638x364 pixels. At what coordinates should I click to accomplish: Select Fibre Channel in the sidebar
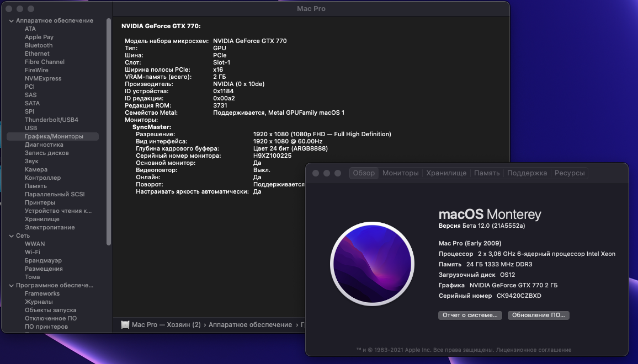point(44,62)
